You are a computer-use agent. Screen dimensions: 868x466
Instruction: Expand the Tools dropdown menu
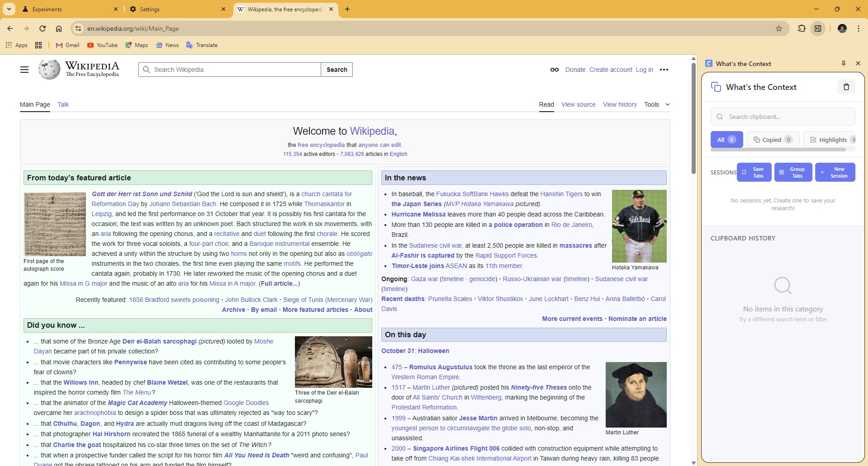(x=657, y=104)
